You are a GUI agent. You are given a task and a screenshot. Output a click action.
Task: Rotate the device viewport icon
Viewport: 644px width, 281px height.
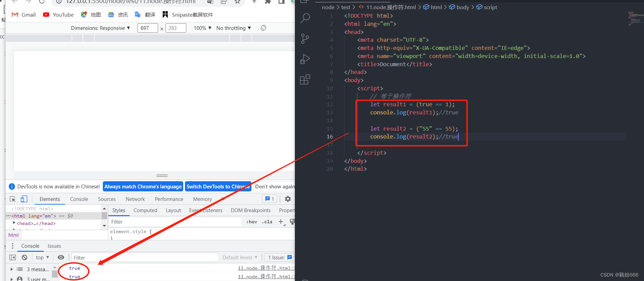263,28
